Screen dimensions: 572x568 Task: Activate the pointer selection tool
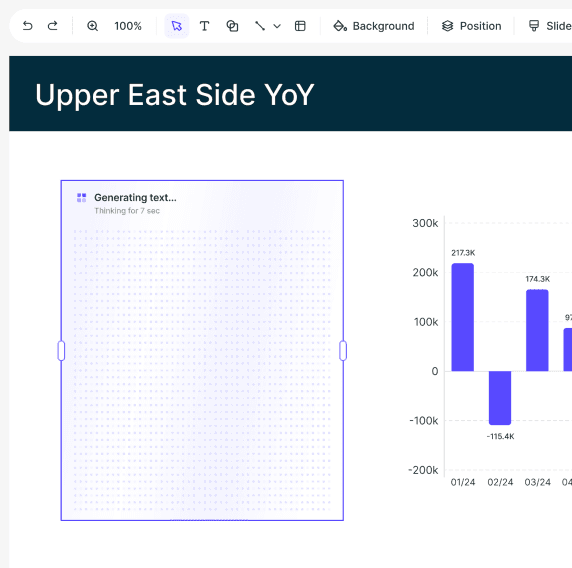pyautogui.click(x=177, y=26)
